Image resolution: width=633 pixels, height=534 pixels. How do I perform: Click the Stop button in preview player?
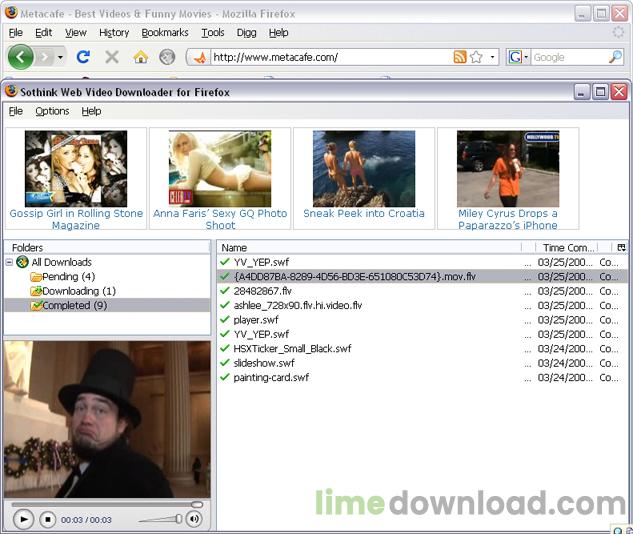point(48,519)
